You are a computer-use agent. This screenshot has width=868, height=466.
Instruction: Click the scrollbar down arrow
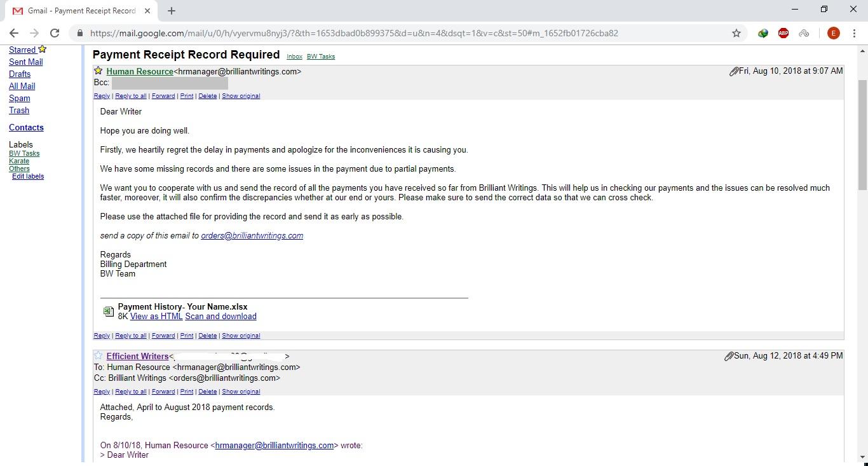click(862, 457)
